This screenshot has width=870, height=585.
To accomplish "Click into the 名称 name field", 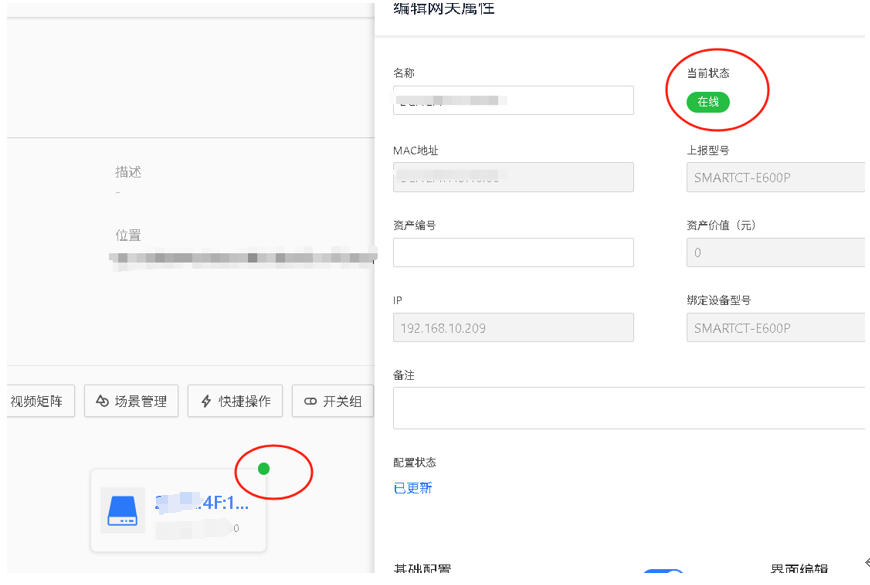I will tap(513, 100).
